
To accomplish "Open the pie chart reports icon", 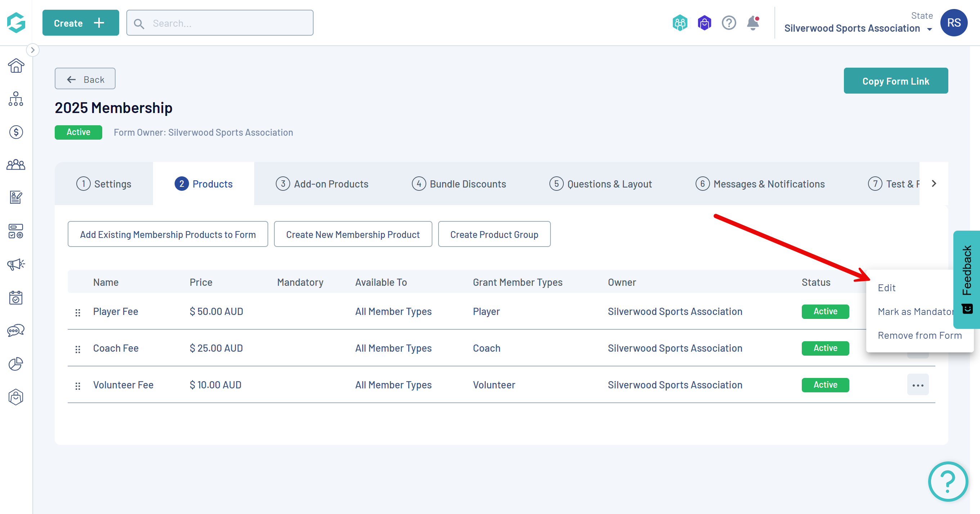I will pyautogui.click(x=16, y=364).
